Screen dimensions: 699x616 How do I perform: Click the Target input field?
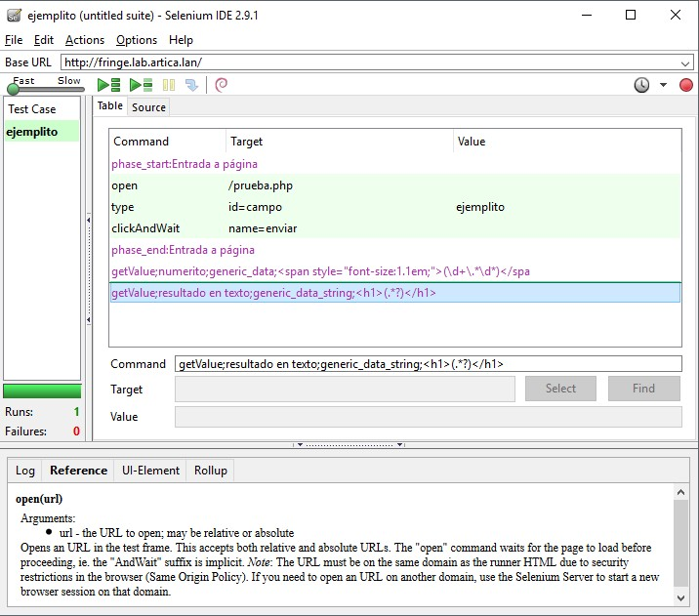345,389
